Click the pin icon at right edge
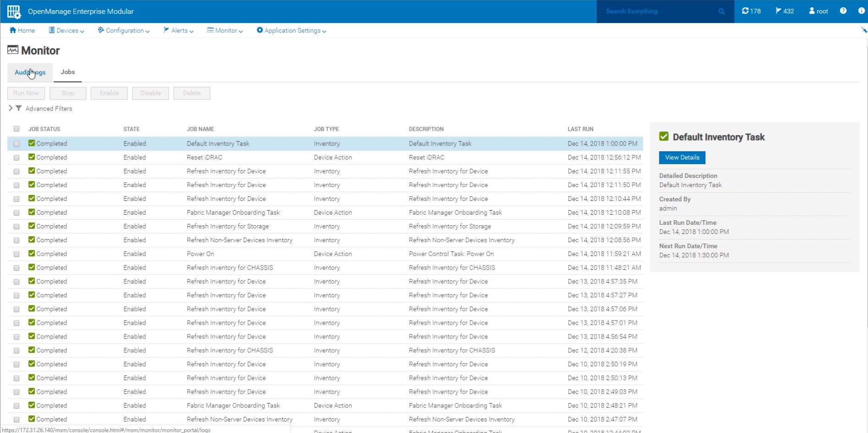Image resolution: width=868 pixels, height=433 pixels. (864, 30)
